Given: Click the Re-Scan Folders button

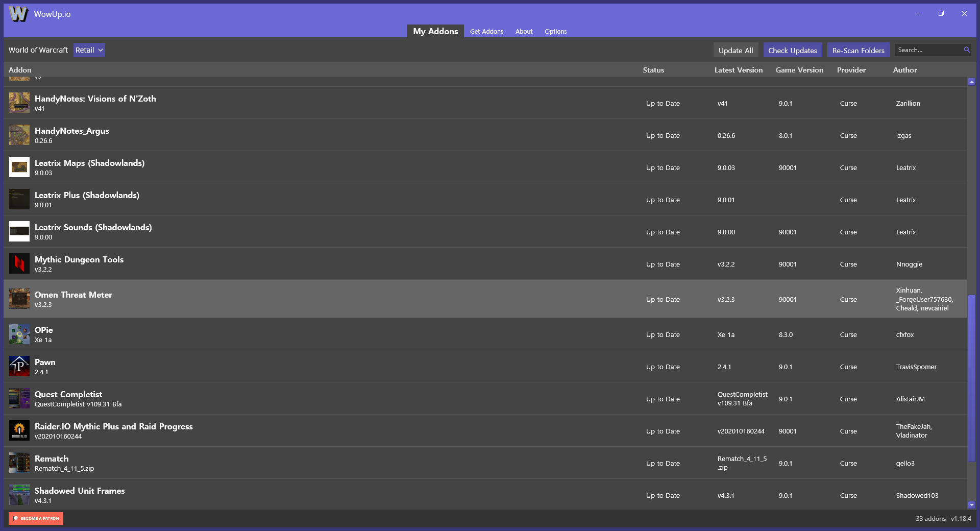Looking at the screenshot, I should pos(858,50).
